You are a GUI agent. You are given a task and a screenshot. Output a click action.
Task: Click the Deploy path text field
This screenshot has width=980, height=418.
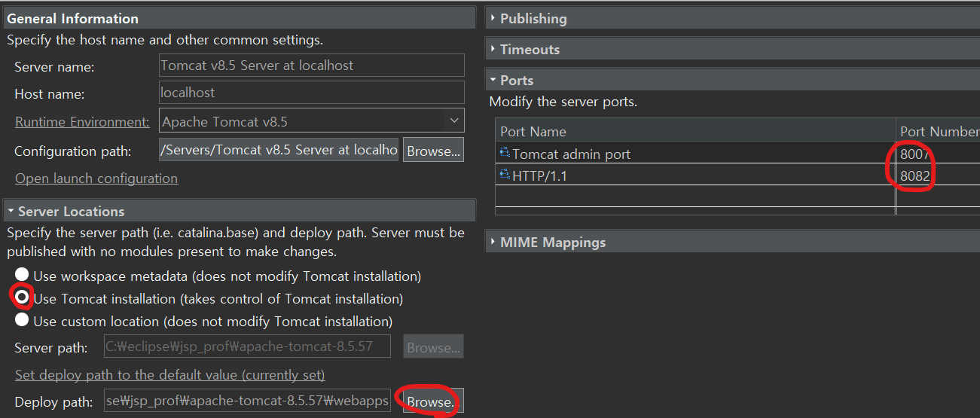(x=247, y=401)
